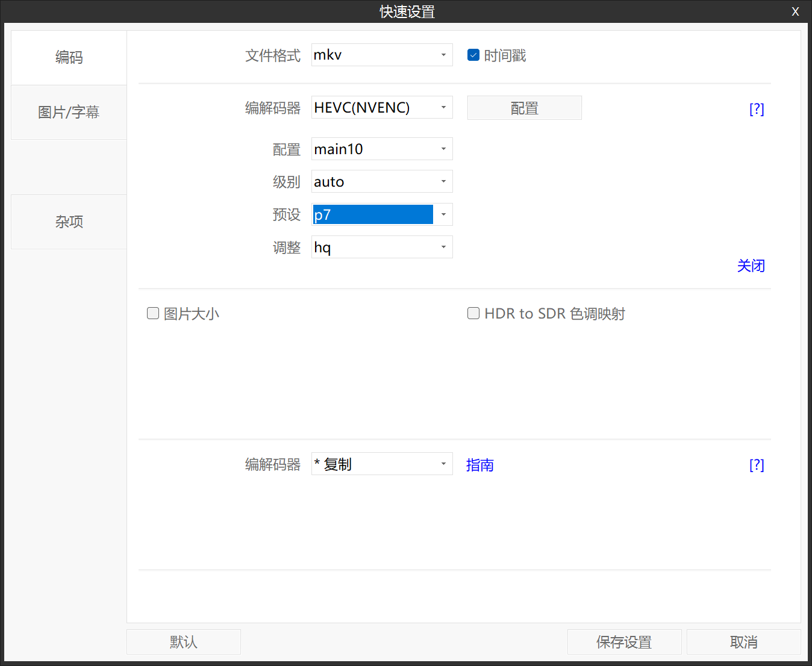This screenshot has height=666, width=812.
Task: Open the 指南 guide link
Action: point(480,465)
